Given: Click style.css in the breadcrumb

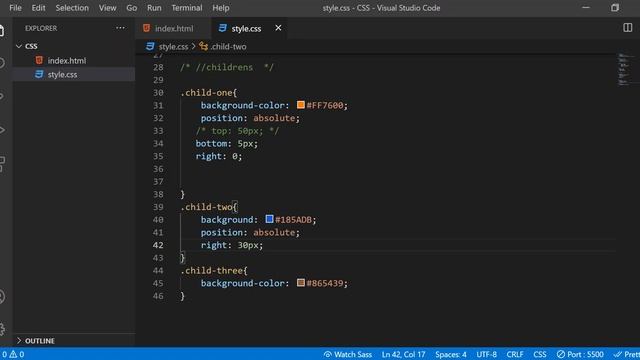Looking at the screenshot, I should 173,47.
